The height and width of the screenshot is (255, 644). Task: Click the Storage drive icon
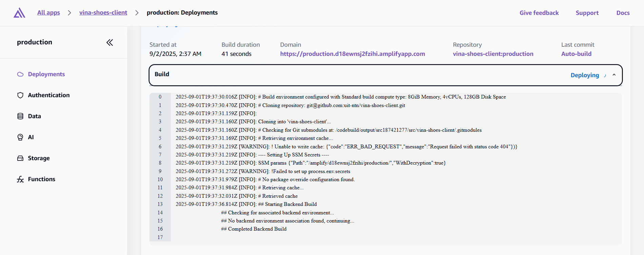pos(20,158)
